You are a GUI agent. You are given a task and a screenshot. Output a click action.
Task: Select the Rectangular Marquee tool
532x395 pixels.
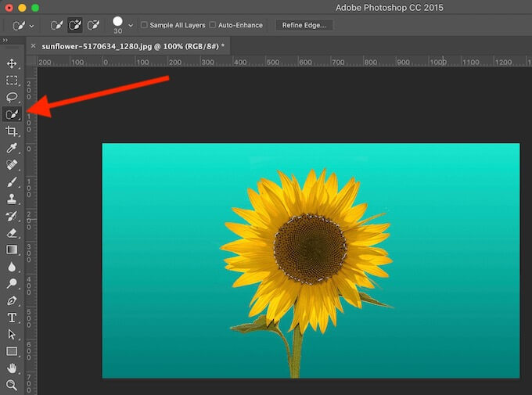point(12,81)
